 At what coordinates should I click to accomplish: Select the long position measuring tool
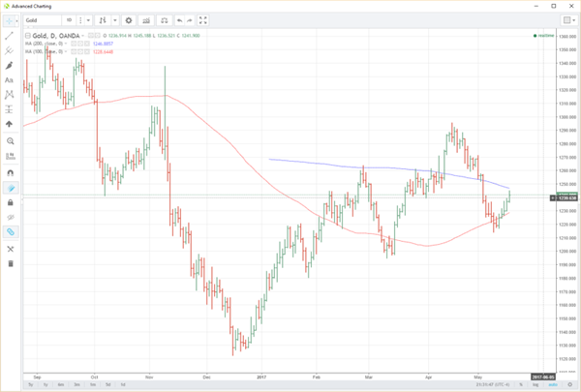click(10, 109)
